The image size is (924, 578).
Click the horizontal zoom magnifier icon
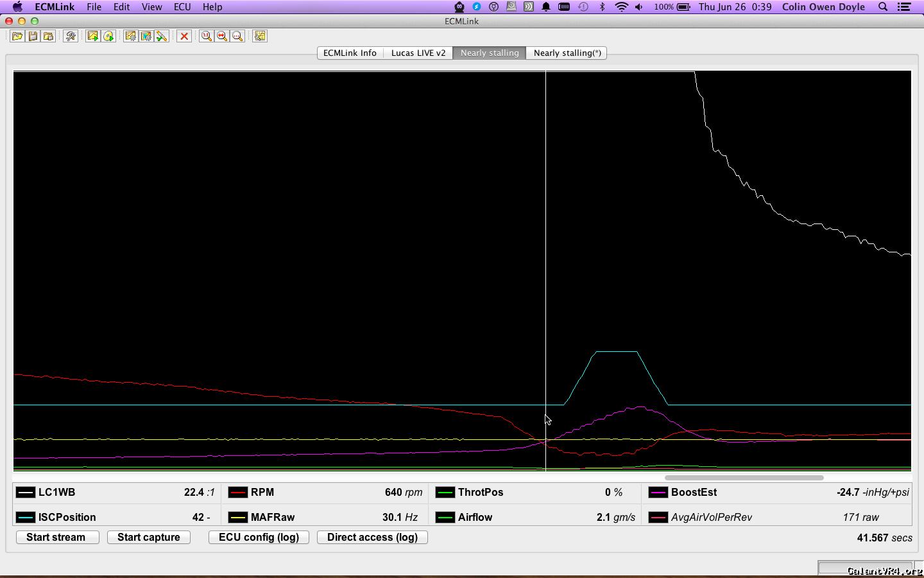(222, 36)
